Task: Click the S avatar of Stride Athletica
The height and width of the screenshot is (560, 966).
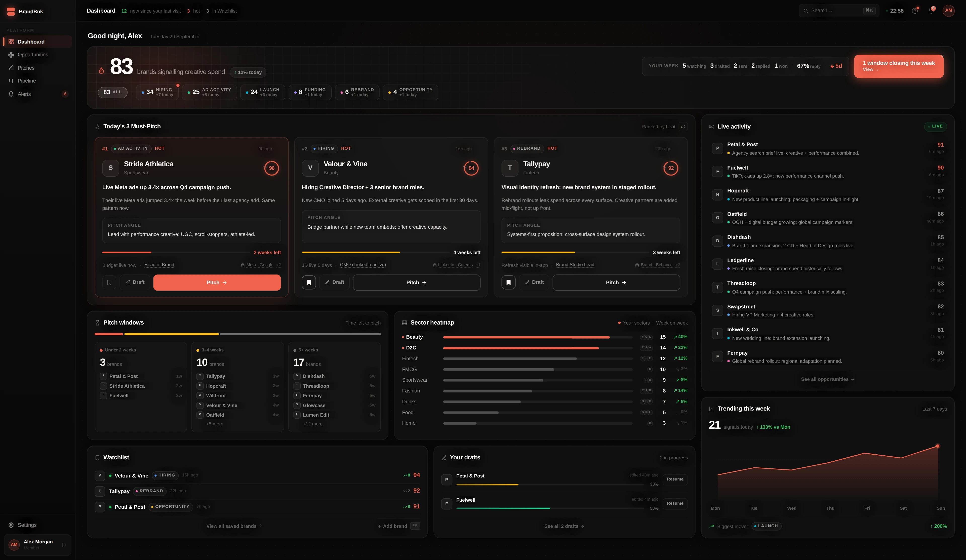Action: point(110,168)
